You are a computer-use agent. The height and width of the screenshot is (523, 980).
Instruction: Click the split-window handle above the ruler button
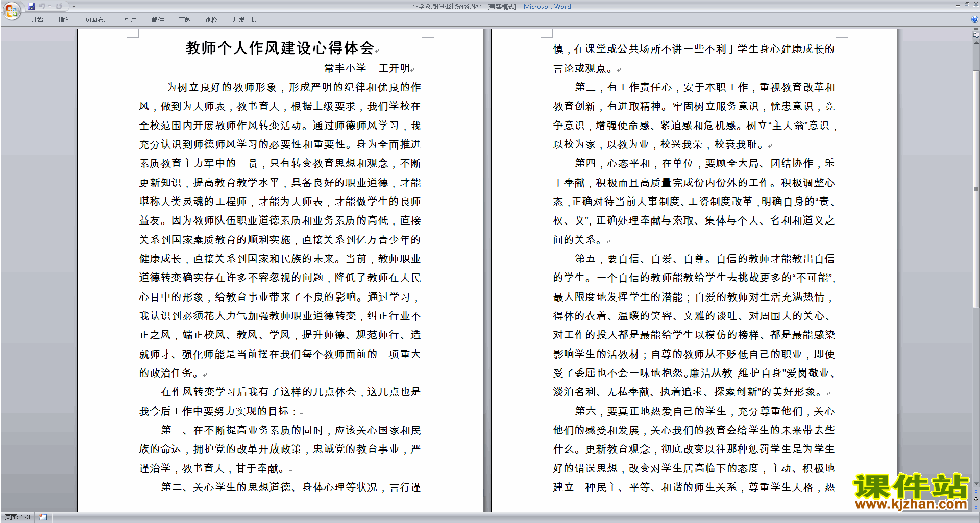[976, 30]
